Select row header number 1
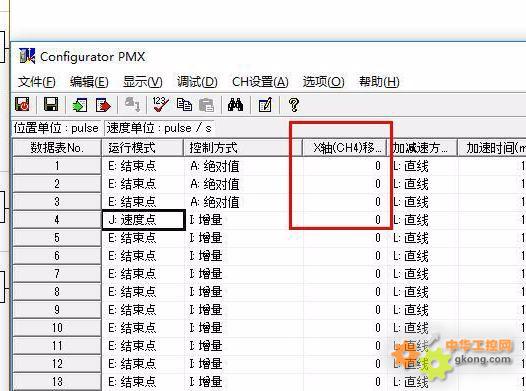This screenshot has height=391, width=526. 57,166
